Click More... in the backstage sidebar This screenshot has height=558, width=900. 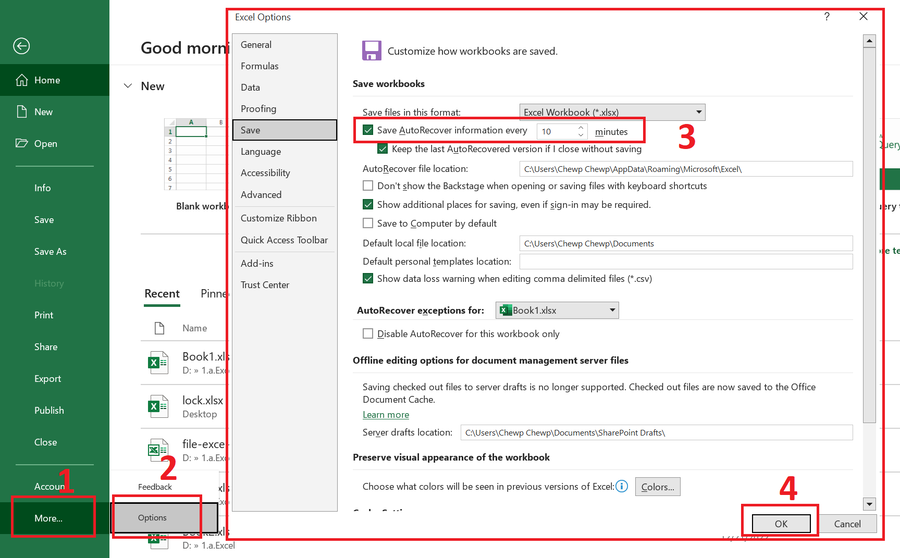55,518
